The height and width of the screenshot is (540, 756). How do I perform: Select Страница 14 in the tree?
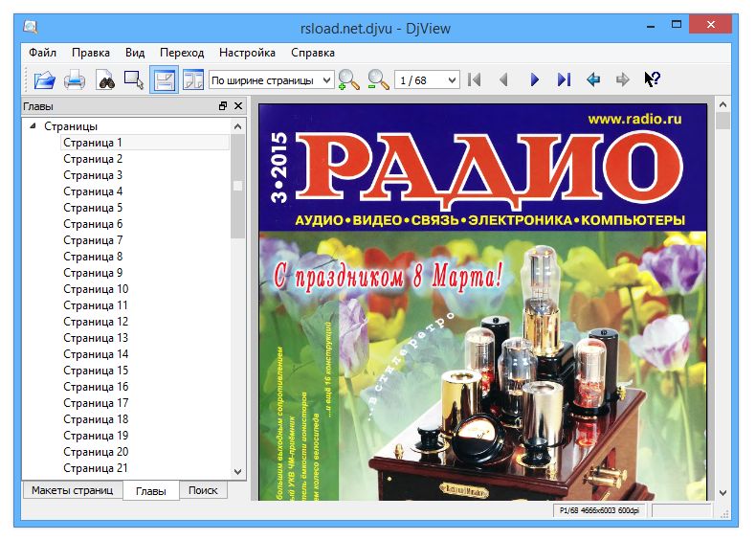(x=96, y=354)
